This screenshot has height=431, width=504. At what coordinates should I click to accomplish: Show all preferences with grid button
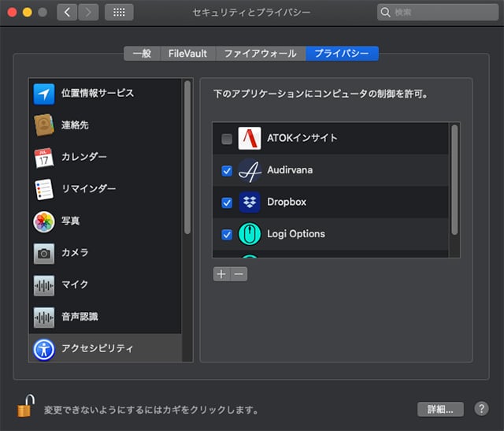click(x=119, y=13)
